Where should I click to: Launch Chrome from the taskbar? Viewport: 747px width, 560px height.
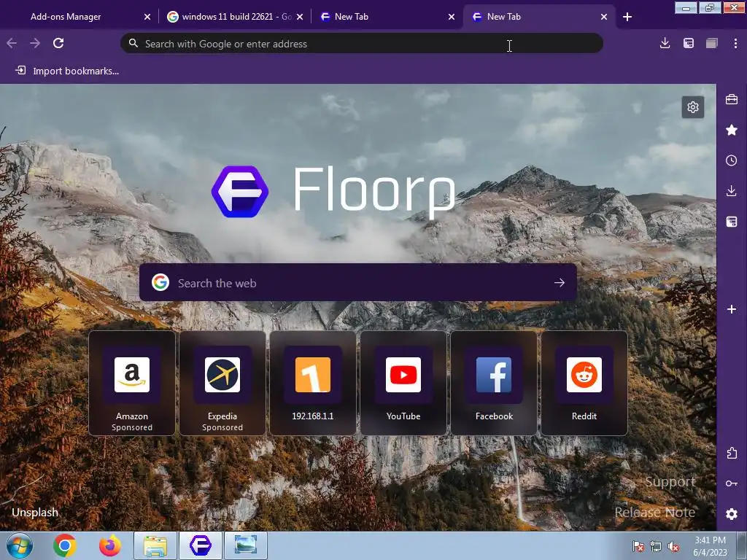[x=65, y=545]
